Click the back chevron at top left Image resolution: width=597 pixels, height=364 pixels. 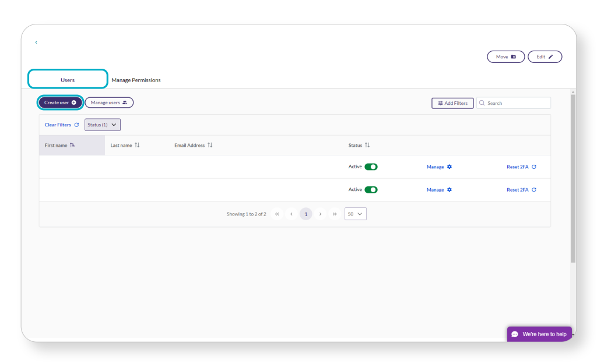36,42
